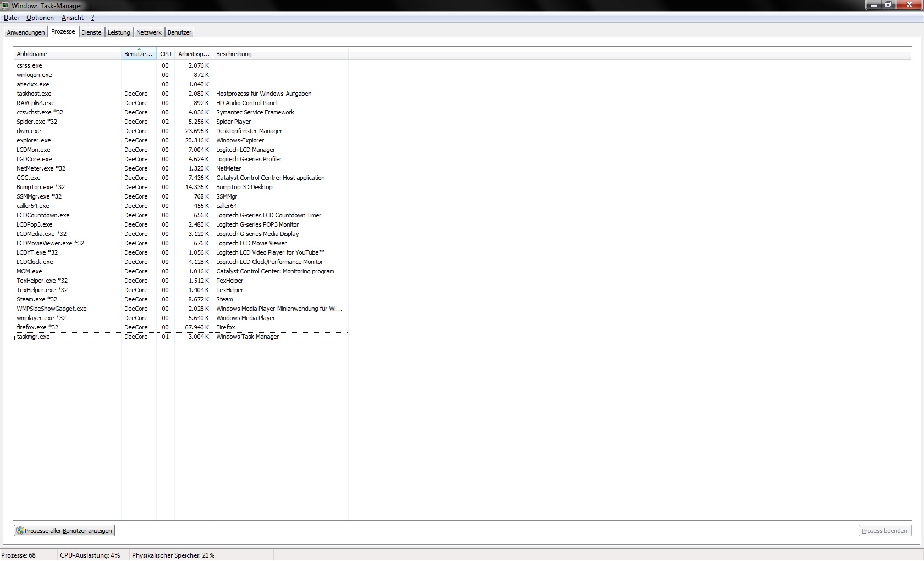Sort by the CPU column header
This screenshot has width=924, height=561.
tap(166, 54)
